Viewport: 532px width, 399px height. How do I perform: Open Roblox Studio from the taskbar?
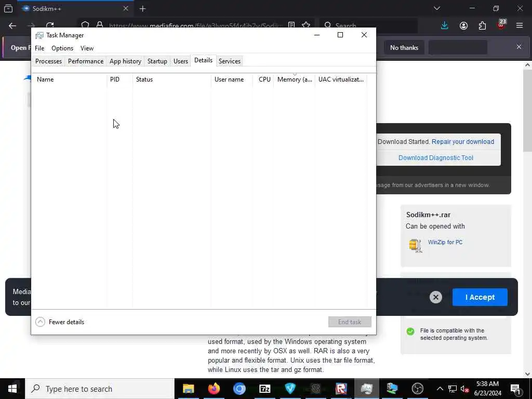click(341, 389)
